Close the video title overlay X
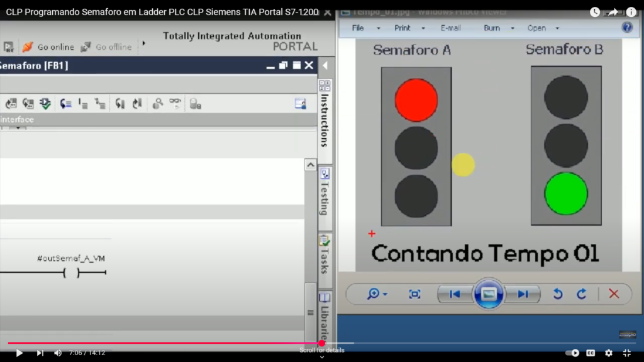 pos(327,13)
